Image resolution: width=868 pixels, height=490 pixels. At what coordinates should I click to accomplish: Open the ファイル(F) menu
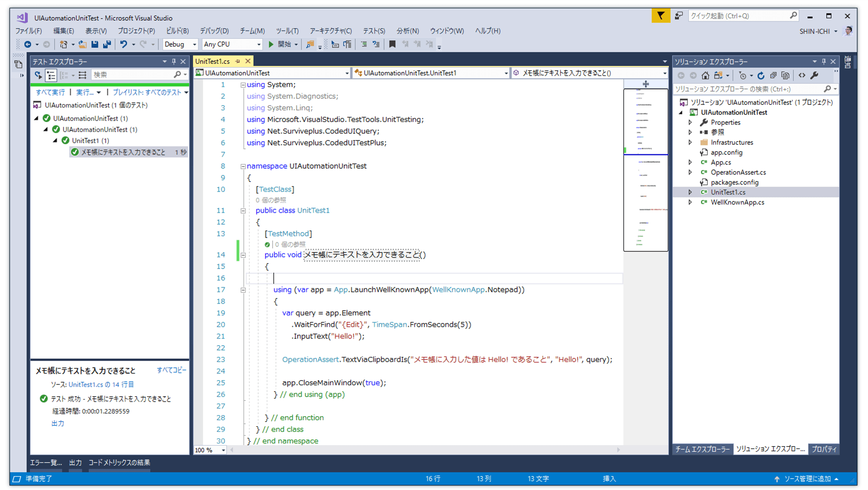pos(29,31)
